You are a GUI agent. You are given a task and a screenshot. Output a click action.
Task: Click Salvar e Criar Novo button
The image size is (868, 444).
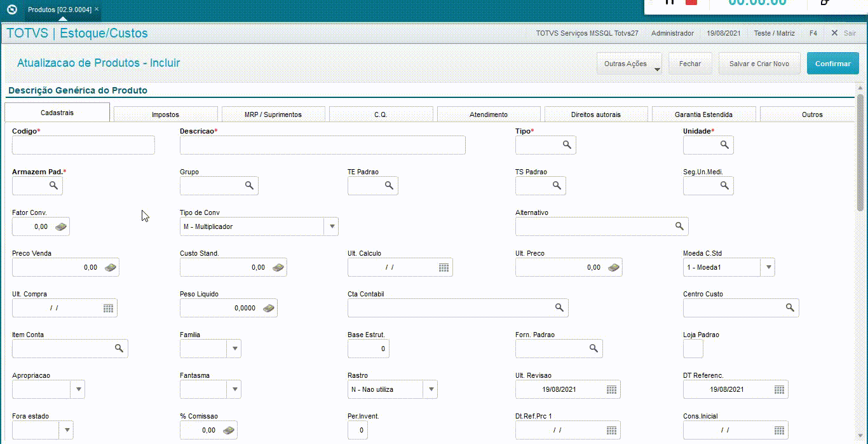tap(759, 64)
